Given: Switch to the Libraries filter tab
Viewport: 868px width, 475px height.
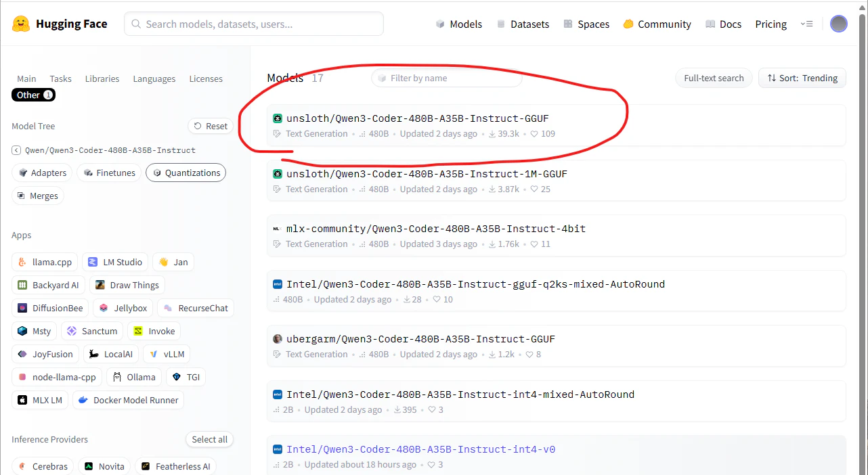Looking at the screenshot, I should pos(102,78).
